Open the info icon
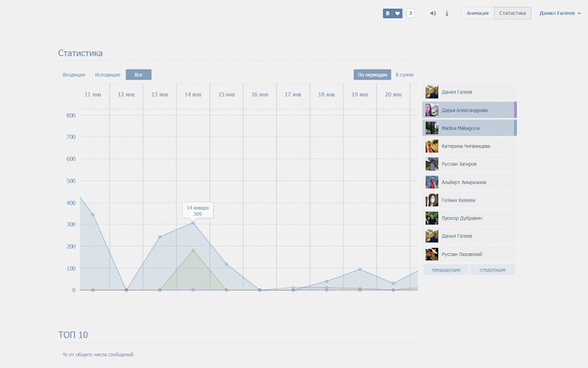Screen dimensions: 588x368 447,13
